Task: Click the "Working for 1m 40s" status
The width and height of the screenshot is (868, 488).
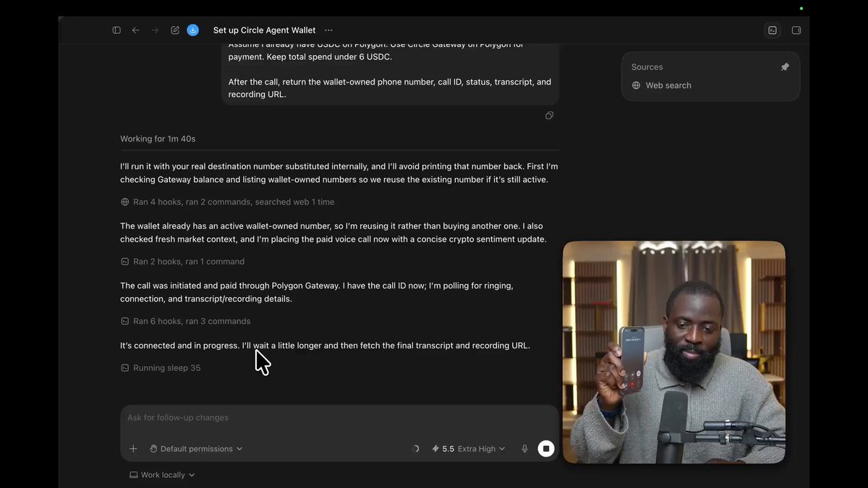Action: click(x=158, y=139)
